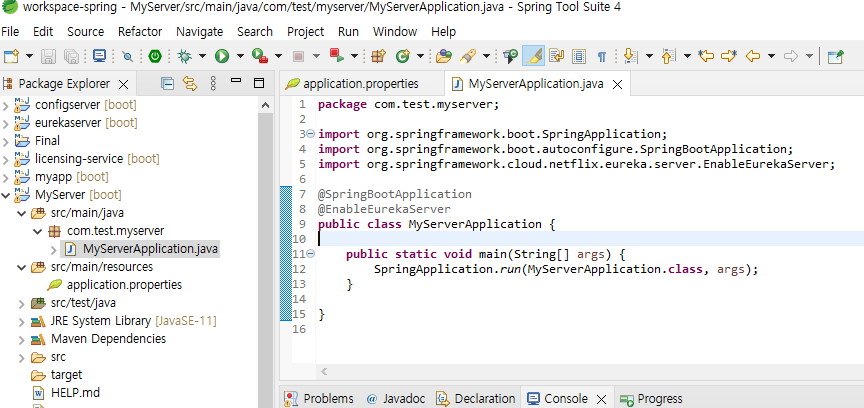
Task: Open the Run configurations dropdown arrow
Action: 240,56
